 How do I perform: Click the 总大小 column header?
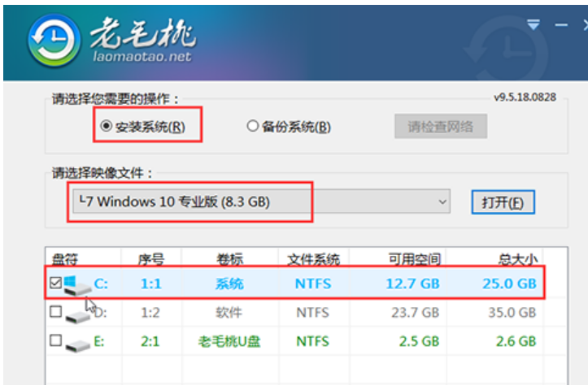click(518, 259)
